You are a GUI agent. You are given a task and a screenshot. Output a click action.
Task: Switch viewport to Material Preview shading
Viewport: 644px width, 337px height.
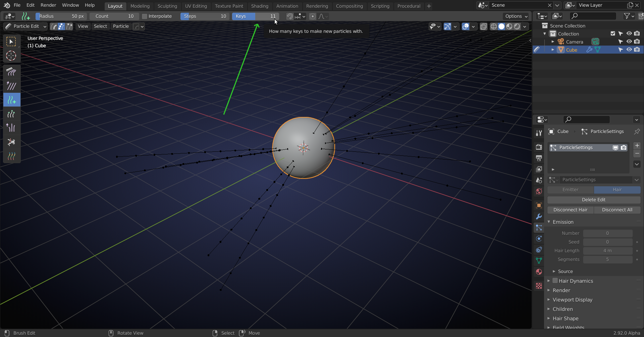pyautogui.click(x=509, y=26)
